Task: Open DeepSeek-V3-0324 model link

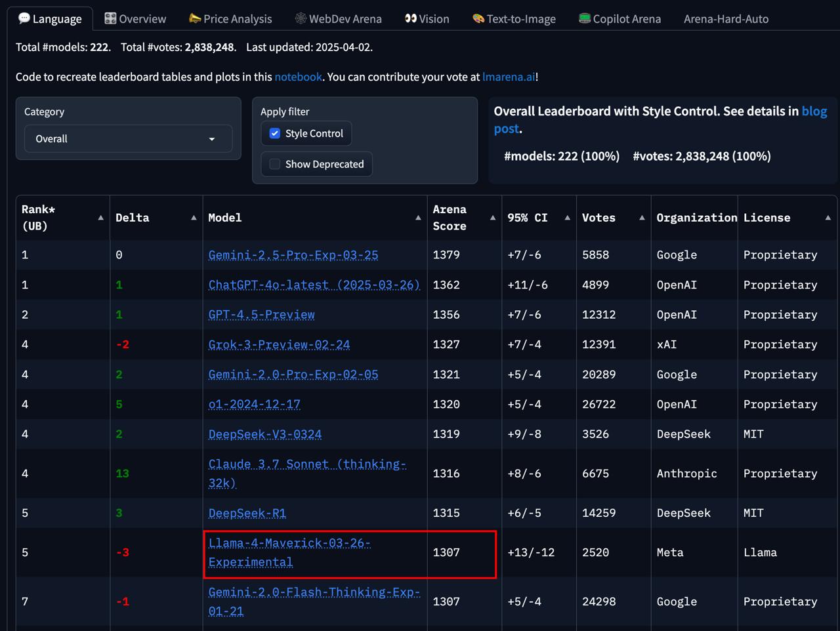Action: pos(264,434)
